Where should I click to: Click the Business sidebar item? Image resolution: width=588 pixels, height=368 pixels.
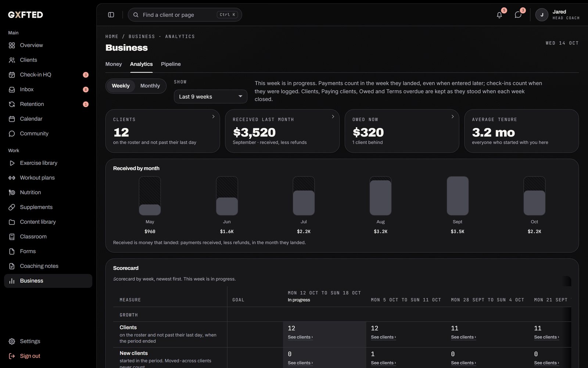click(48, 281)
